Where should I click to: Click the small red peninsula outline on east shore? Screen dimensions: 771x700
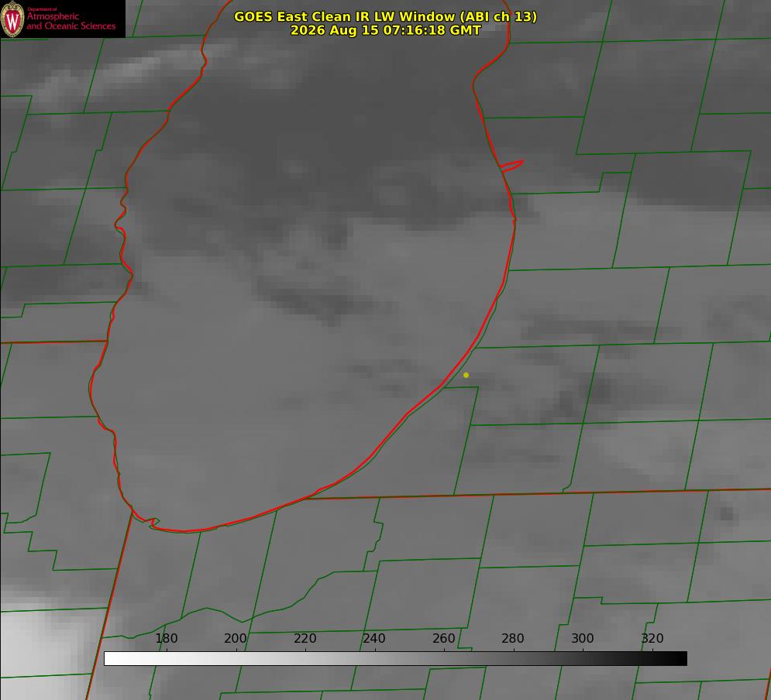point(511,166)
